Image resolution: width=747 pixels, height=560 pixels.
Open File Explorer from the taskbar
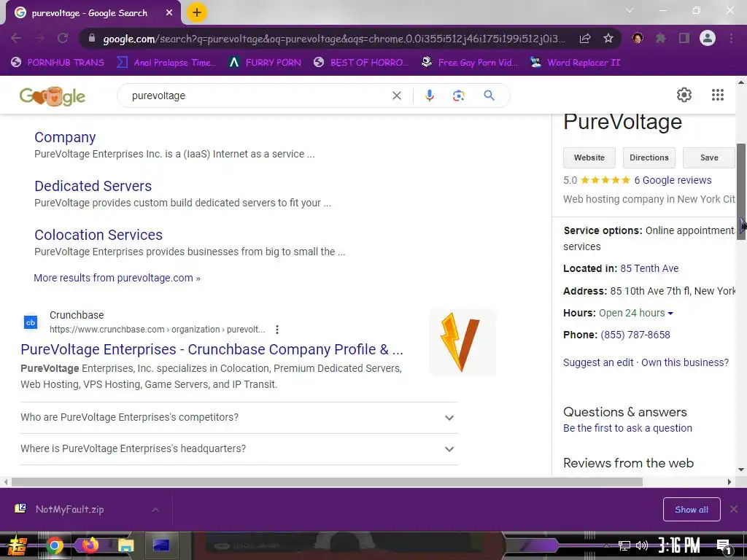(126, 545)
